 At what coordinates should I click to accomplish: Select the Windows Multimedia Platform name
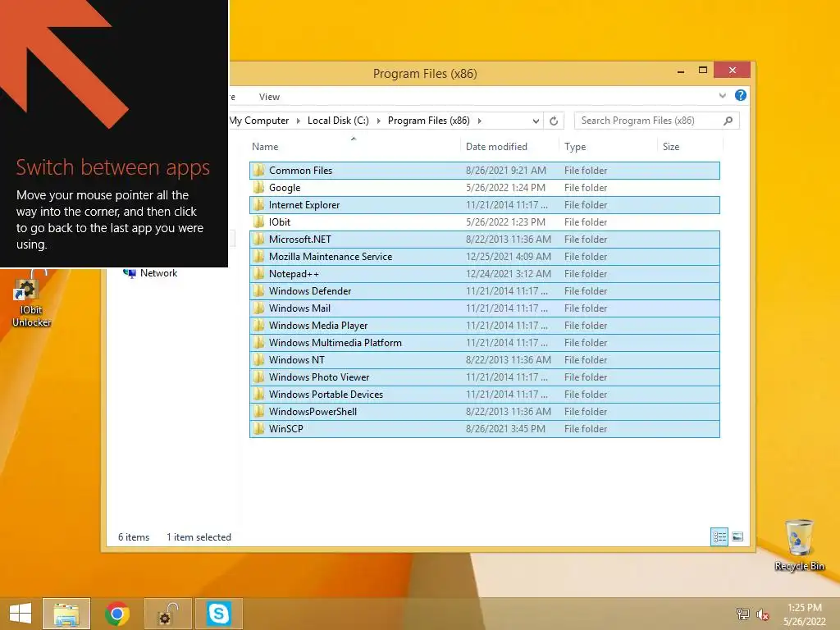click(336, 342)
